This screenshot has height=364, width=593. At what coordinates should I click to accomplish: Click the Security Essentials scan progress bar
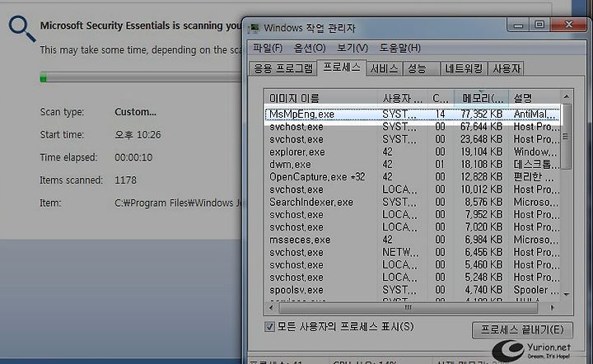141,77
